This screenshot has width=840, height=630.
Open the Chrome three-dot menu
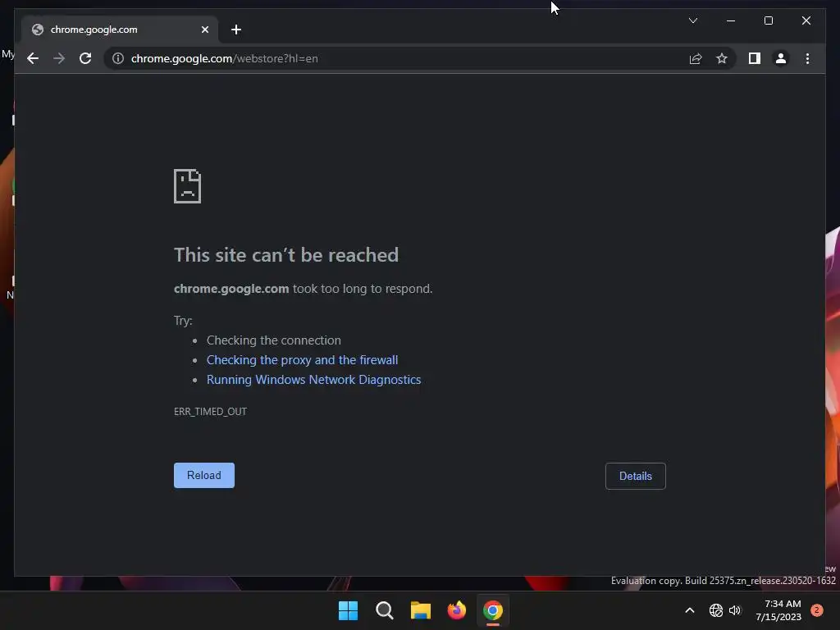pyautogui.click(x=807, y=58)
